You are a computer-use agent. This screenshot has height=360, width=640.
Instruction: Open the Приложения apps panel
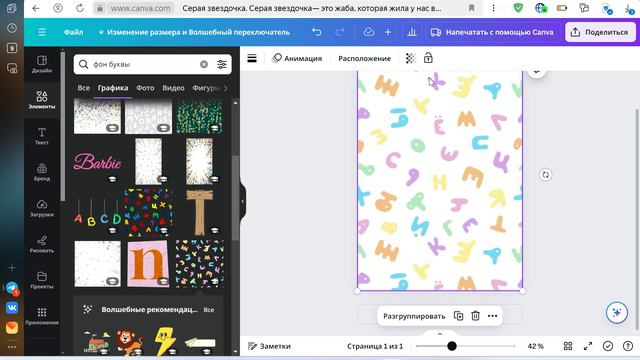(42, 316)
